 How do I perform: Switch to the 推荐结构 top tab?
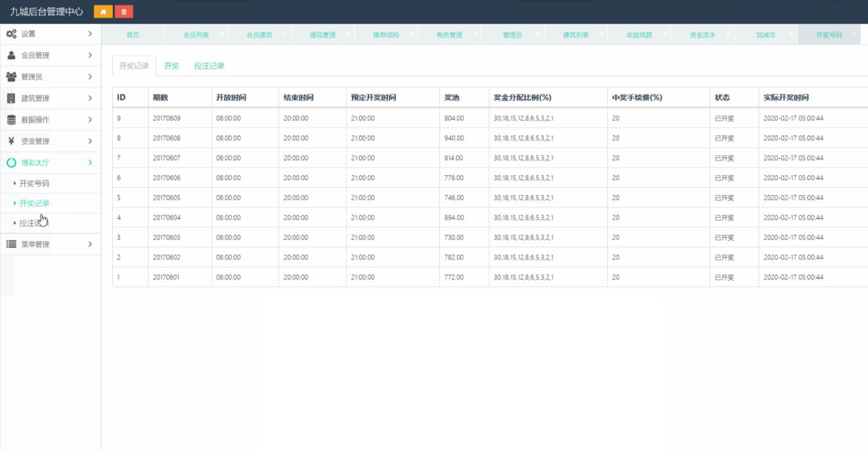(386, 35)
